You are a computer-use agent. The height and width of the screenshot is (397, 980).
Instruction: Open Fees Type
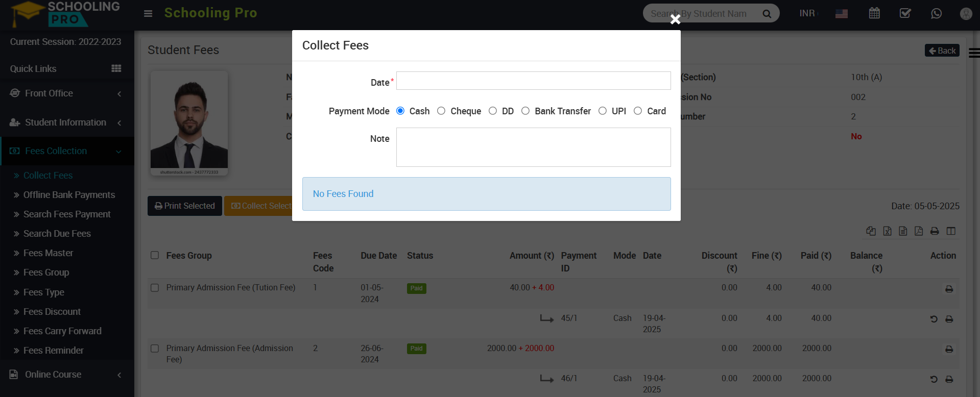[44, 292]
